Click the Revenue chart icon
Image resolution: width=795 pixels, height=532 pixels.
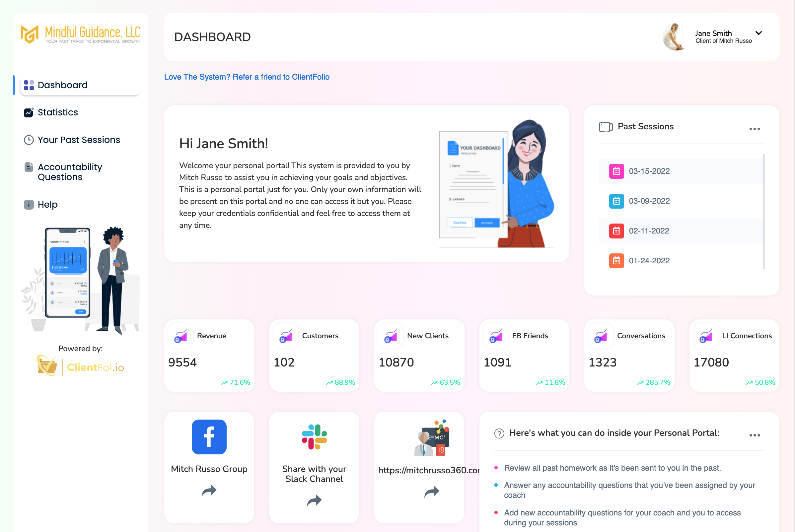pos(181,336)
